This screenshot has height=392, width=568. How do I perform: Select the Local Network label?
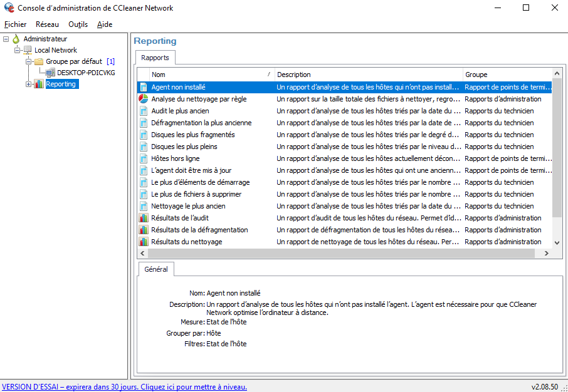(x=56, y=50)
